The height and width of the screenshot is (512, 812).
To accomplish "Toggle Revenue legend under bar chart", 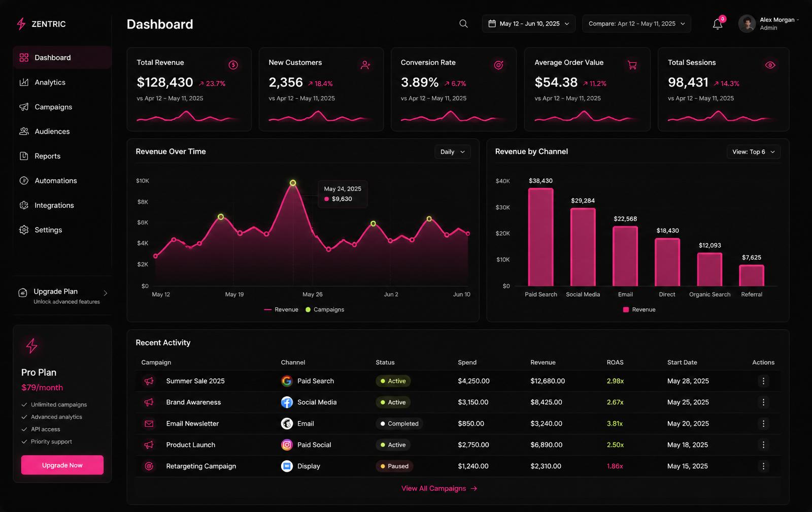I will (639, 309).
